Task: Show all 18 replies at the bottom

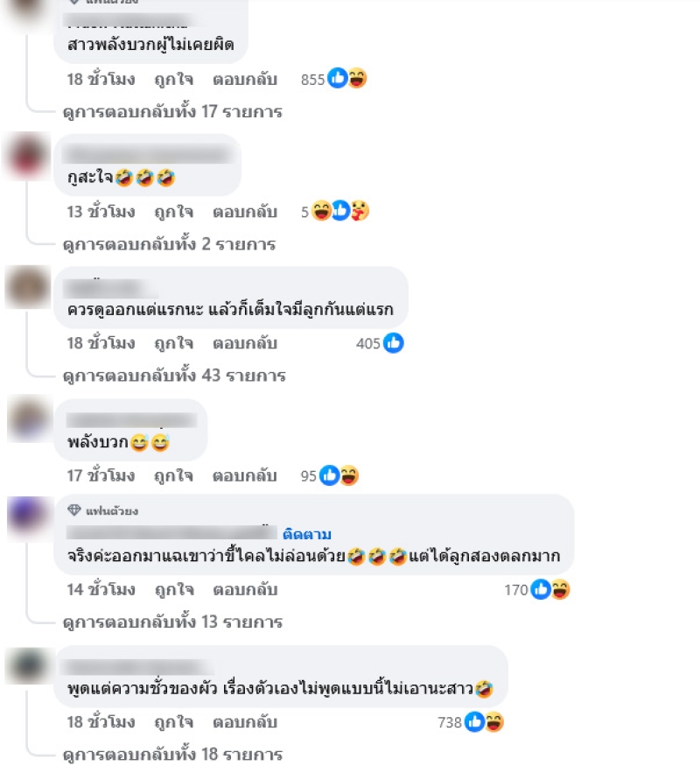Action: [172, 754]
